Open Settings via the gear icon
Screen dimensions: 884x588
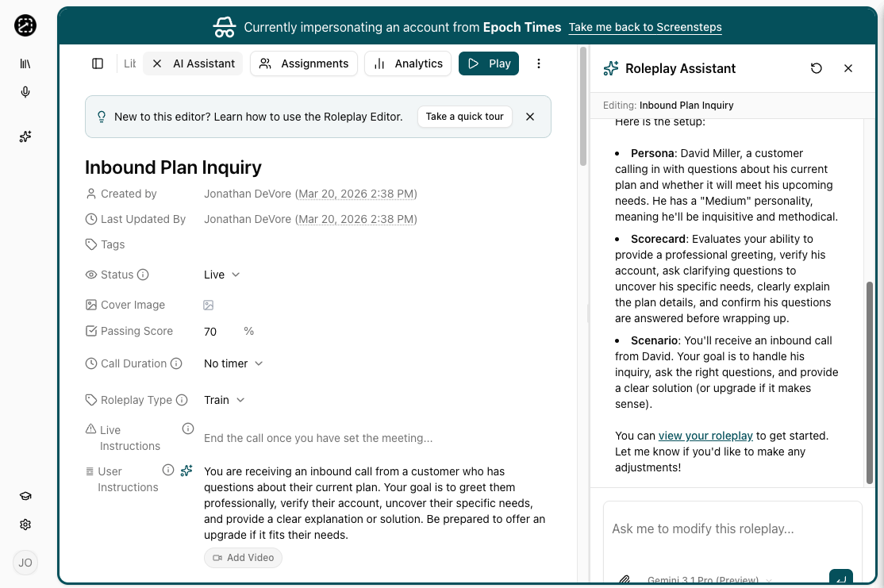[25, 524]
